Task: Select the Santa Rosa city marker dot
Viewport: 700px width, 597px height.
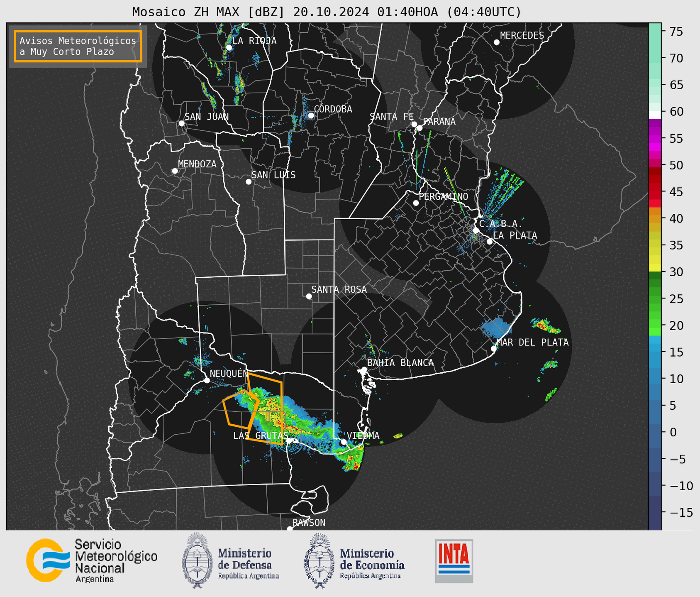Action: point(309,296)
